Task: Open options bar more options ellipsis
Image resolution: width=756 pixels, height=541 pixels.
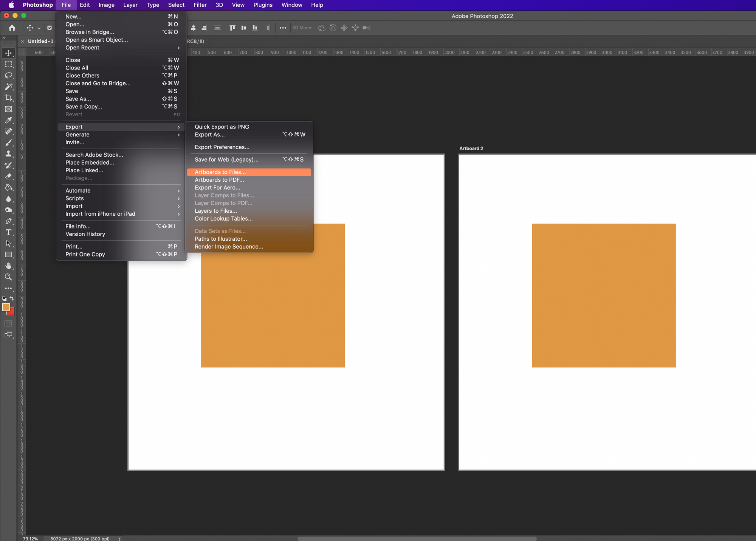Action: (x=283, y=28)
